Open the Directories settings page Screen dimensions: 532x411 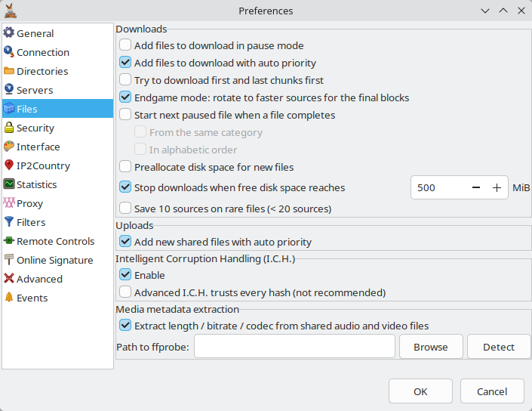pyautogui.click(x=42, y=71)
